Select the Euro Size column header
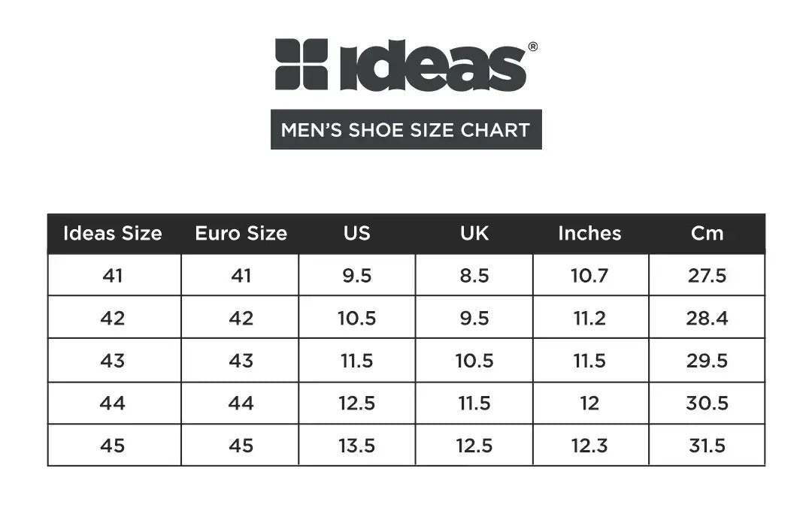Screen dimensions: 812x523 pos(241,234)
